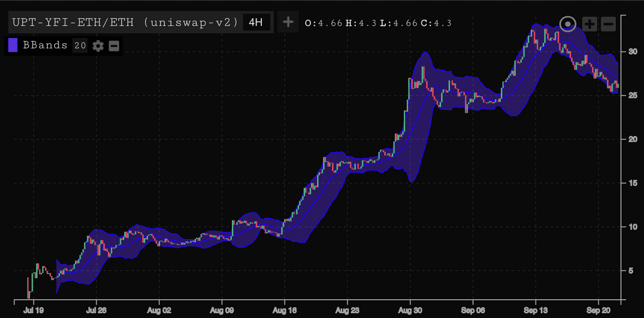Screen dimensions: 644x318
Task: Click the Aug 02 date label
Action: 159,310
